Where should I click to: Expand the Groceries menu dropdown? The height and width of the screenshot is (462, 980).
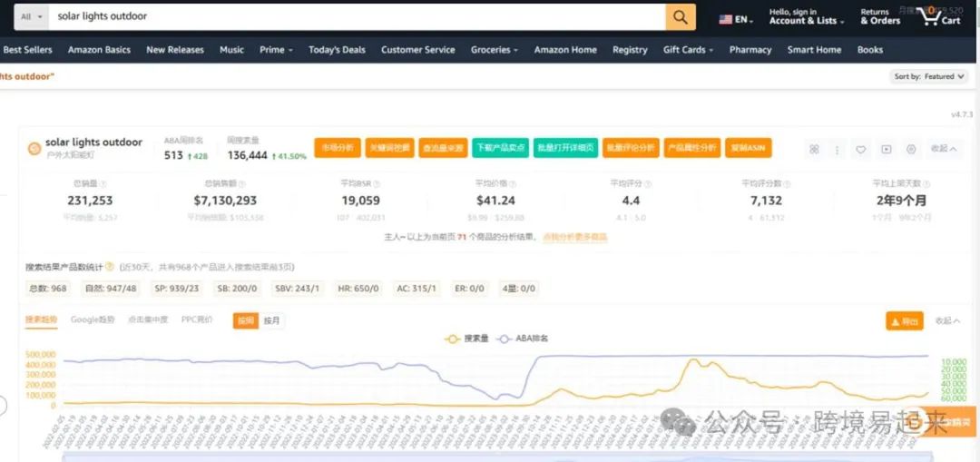[495, 50]
